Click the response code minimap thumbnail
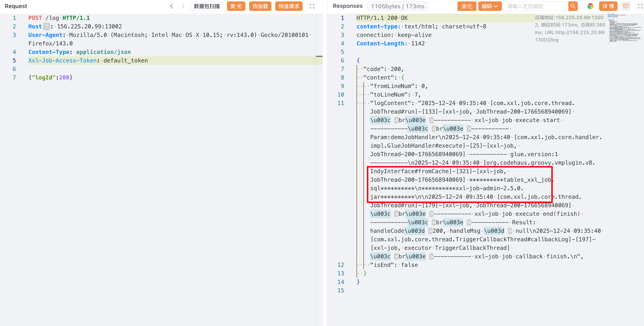The height and width of the screenshot is (326, 644). click(x=624, y=28)
